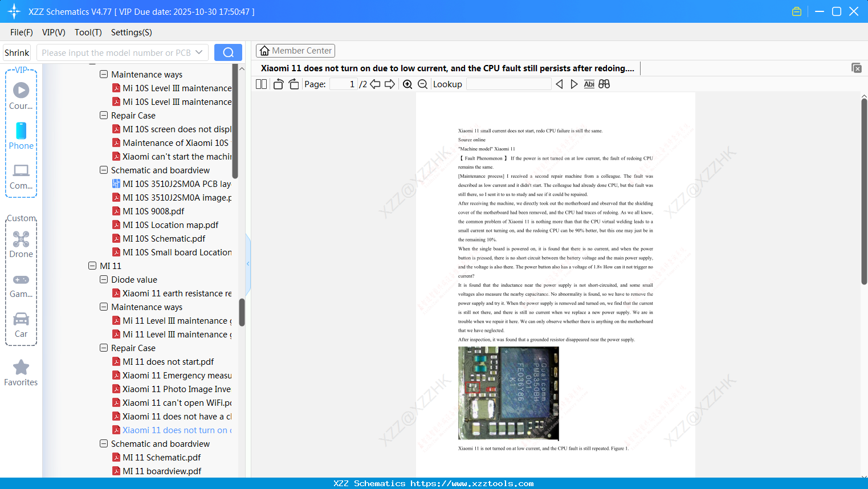Viewport: 868px width, 489px height.
Task: Select the Computer category
Action: (21, 177)
